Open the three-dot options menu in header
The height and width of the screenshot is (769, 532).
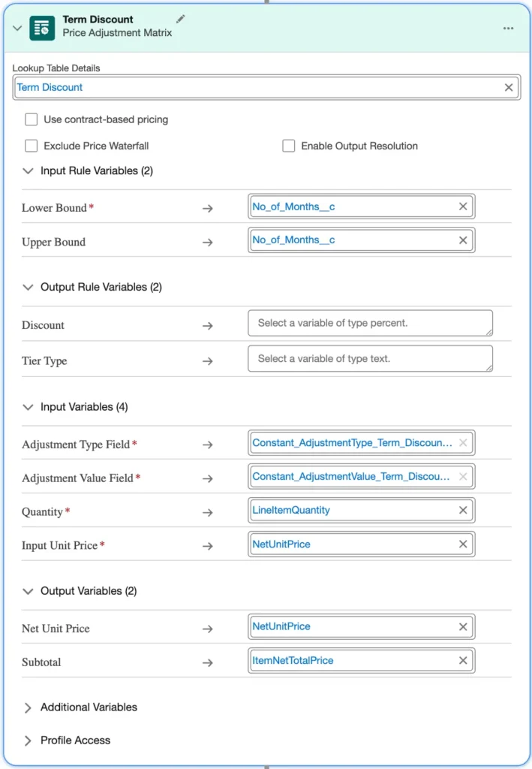coord(508,28)
